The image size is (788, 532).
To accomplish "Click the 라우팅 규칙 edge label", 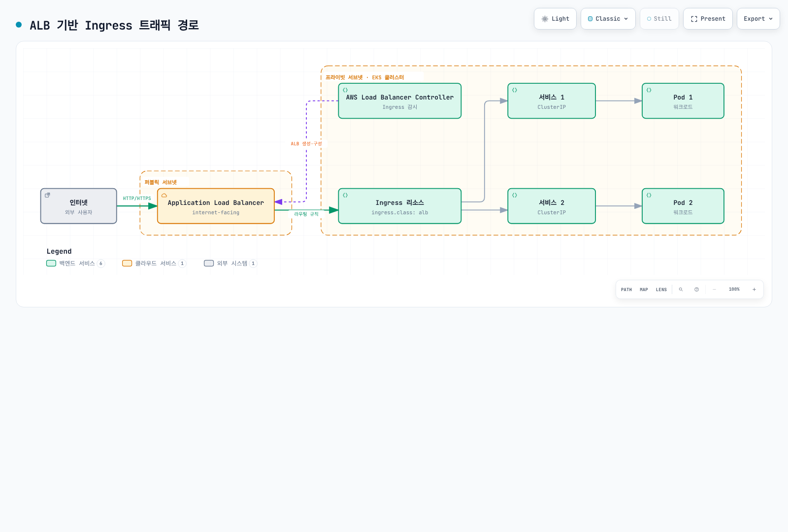I will (x=306, y=214).
